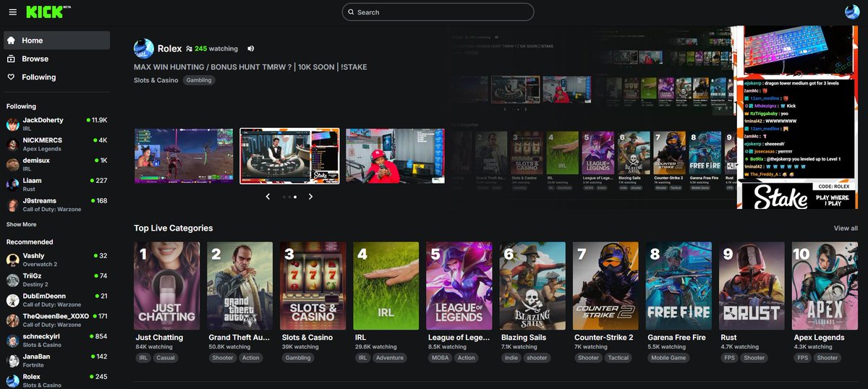Click the Rolex streamer name heading

tap(169, 48)
